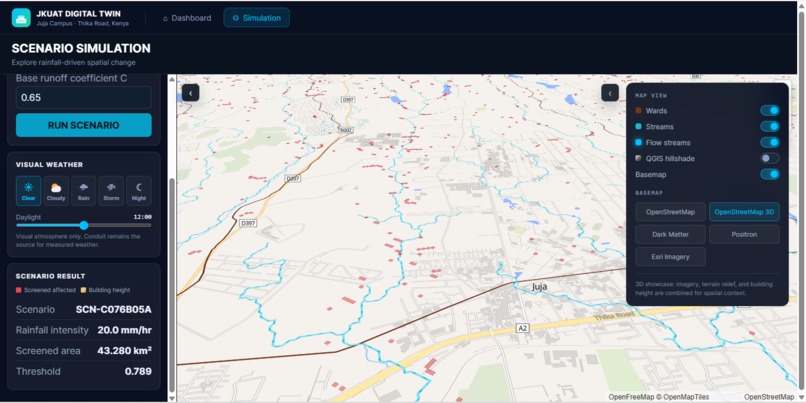The height and width of the screenshot is (403, 806).
Task: Click the A2 road shield on map
Action: (522, 328)
